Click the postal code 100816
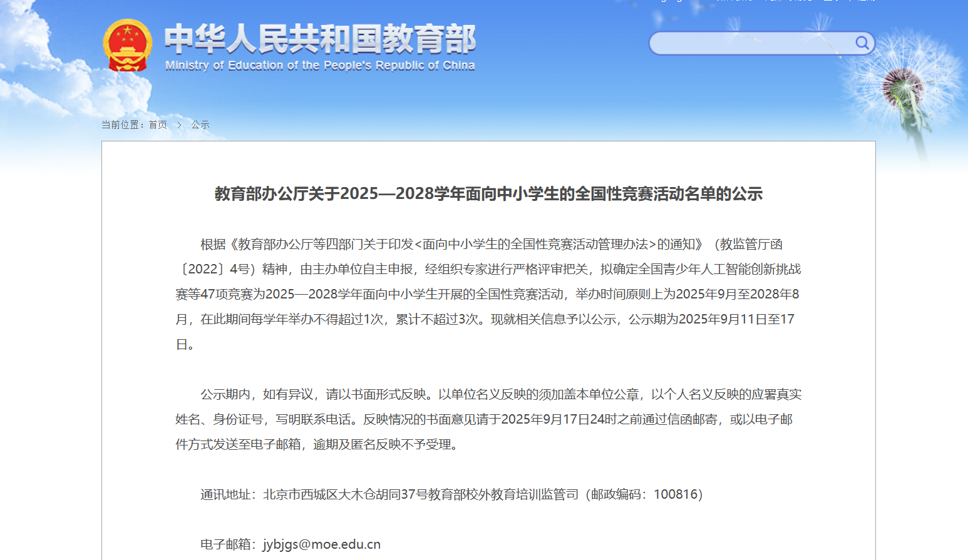This screenshot has width=968, height=560. [676, 494]
